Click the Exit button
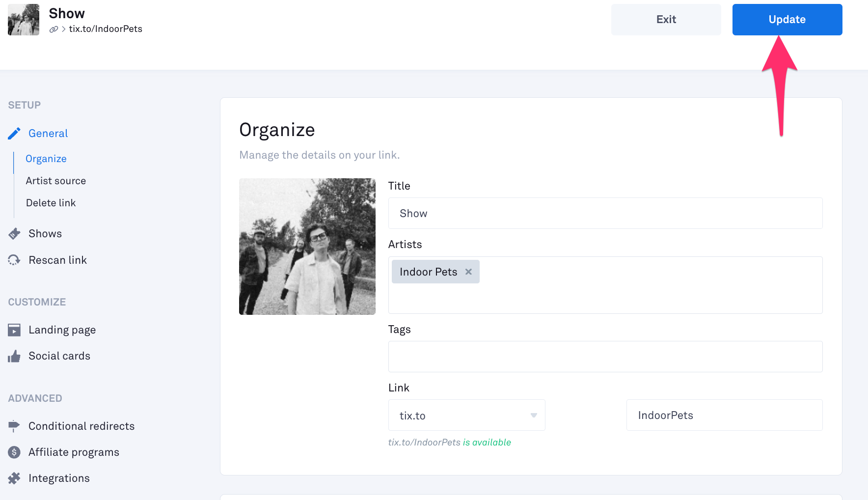Image resolution: width=868 pixels, height=500 pixels. (666, 20)
